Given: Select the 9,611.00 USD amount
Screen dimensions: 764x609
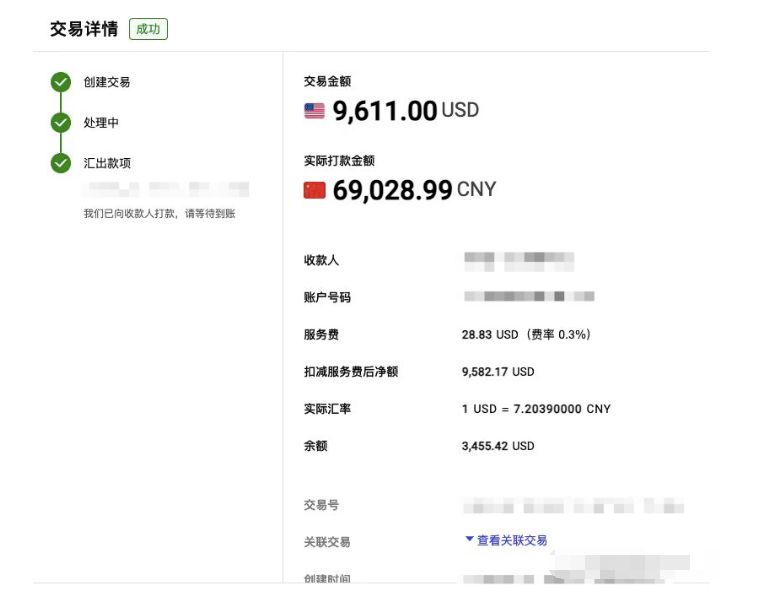Looking at the screenshot, I should (405, 111).
